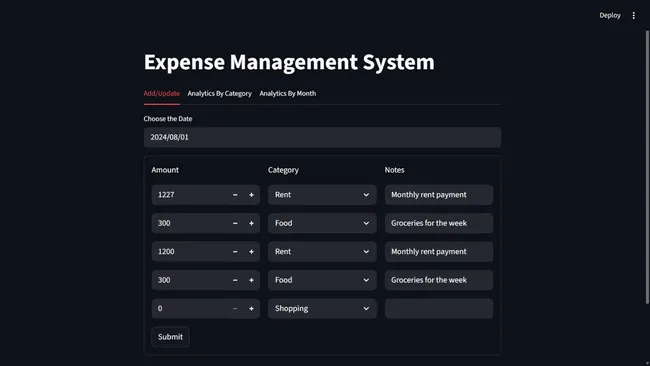Open the Analytics By Month tab
The height and width of the screenshot is (366, 650).
coord(288,94)
